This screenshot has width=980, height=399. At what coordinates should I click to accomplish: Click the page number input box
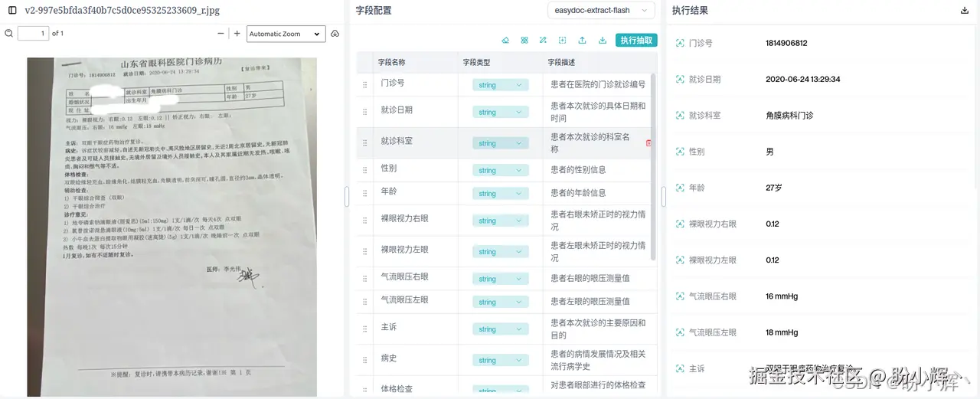[33, 34]
